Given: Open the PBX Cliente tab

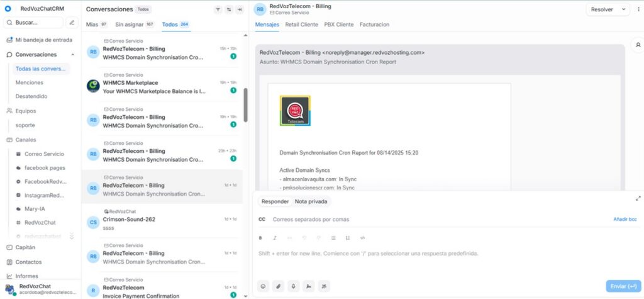Looking at the screenshot, I should point(339,25).
